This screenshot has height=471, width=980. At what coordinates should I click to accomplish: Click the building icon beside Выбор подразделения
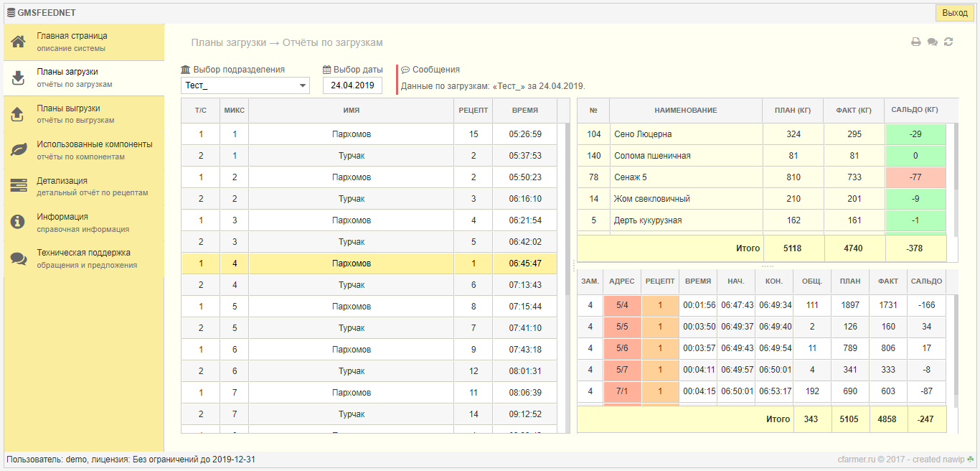click(x=186, y=70)
